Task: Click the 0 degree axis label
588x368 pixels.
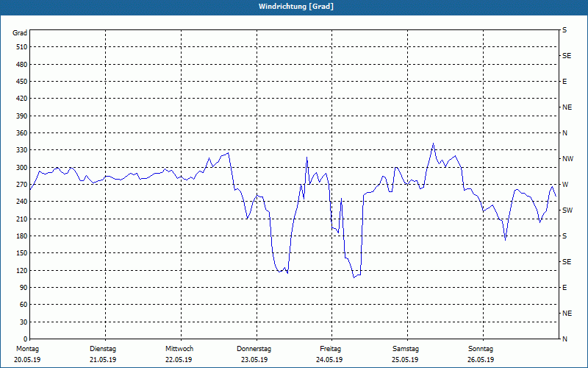Action: pyautogui.click(x=26, y=339)
